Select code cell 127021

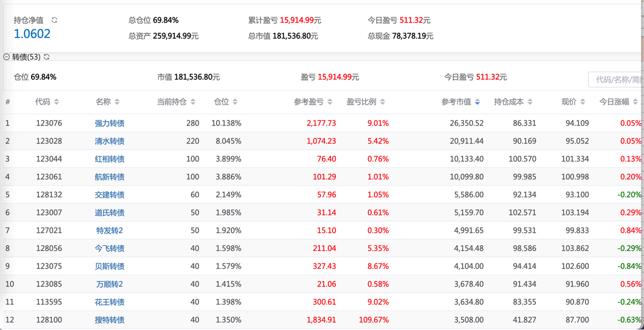49,231
